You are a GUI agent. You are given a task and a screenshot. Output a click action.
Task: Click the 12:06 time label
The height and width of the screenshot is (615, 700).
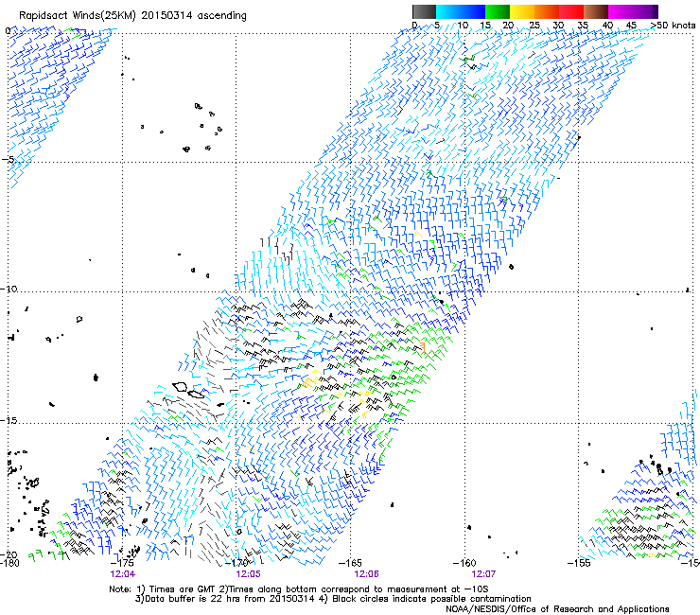pos(366,574)
